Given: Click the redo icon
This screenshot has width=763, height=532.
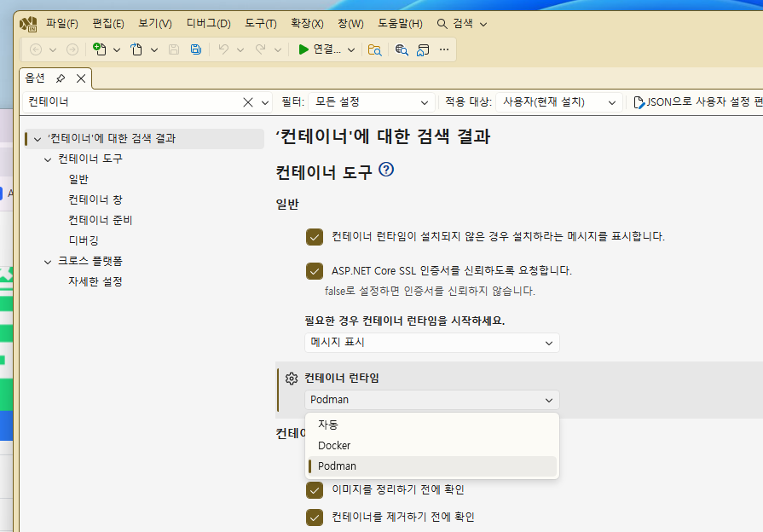Looking at the screenshot, I should tap(260, 49).
